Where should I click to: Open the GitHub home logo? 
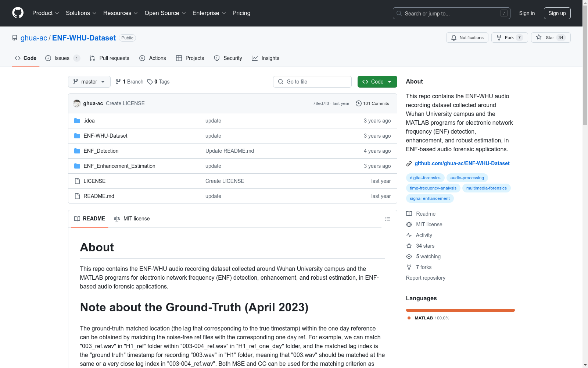(x=18, y=13)
